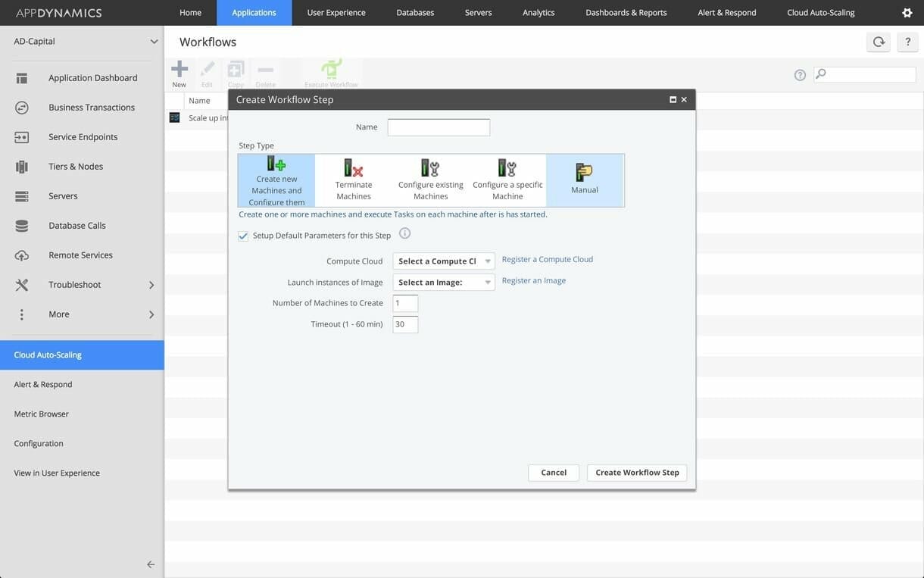Screen dimensions: 924x578
Task: Switch to the Databases navigation tab
Action: pos(415,12)
